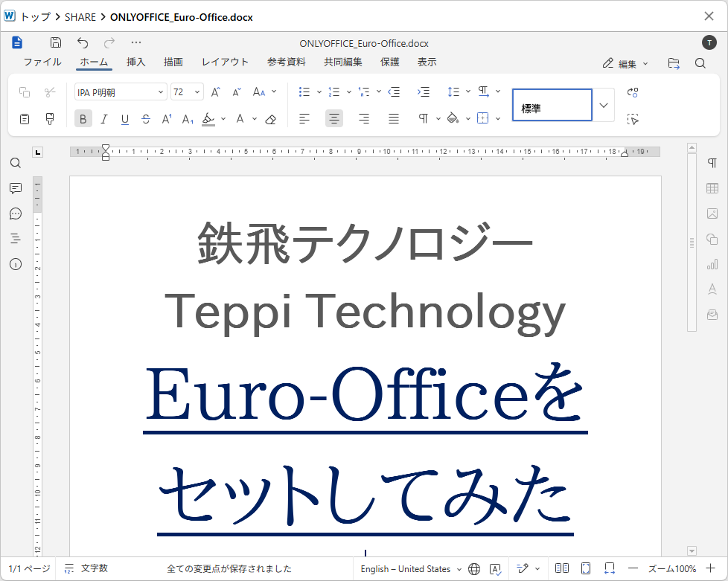Click the Copy icon
The image size is (728, 581).
pyautogui.click(x=25, y=92)
